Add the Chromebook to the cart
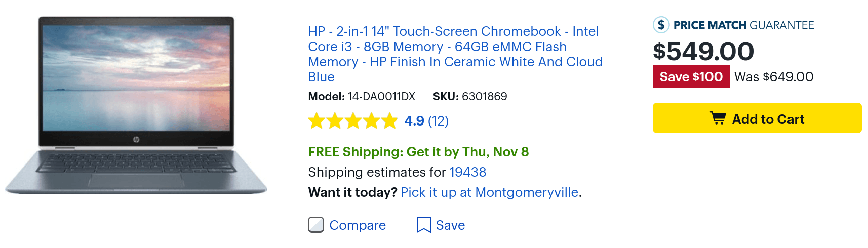This screenshot has height=248, width=868. (757, 118)
